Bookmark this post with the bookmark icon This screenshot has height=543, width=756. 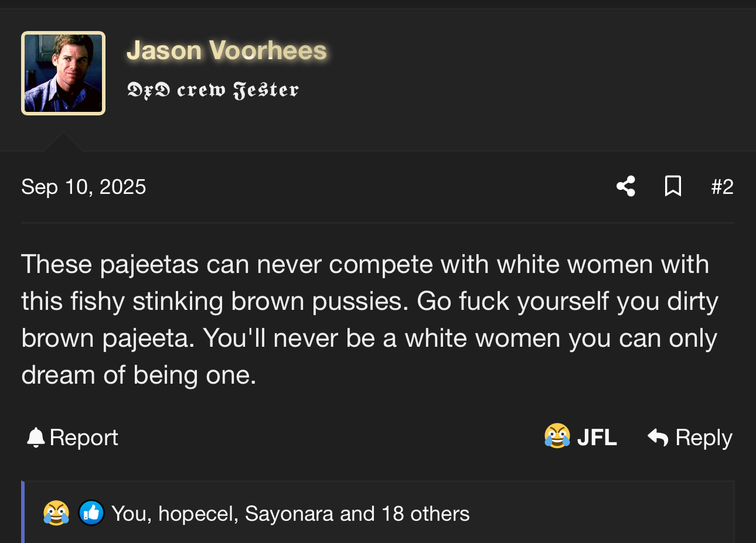coord(673,186)
